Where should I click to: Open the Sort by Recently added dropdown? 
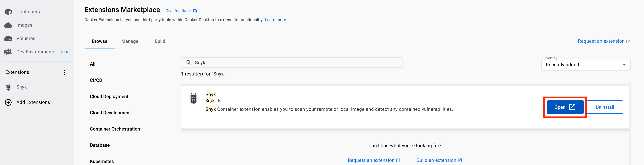point(586,65)
